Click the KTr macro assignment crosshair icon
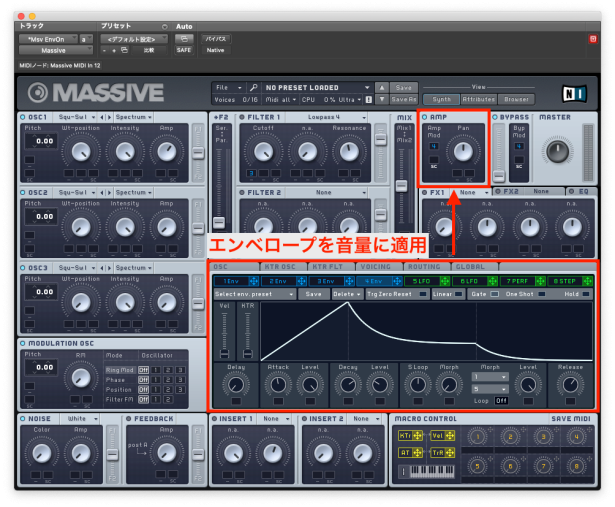The height and width of the screenshot is (507, 615). pos(419,436)
